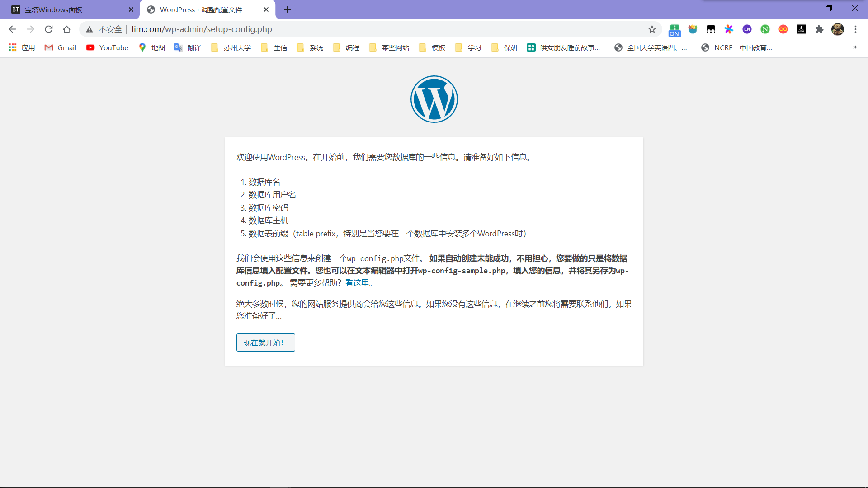Expand the 系统 bookmark folder

pos(310,47)
